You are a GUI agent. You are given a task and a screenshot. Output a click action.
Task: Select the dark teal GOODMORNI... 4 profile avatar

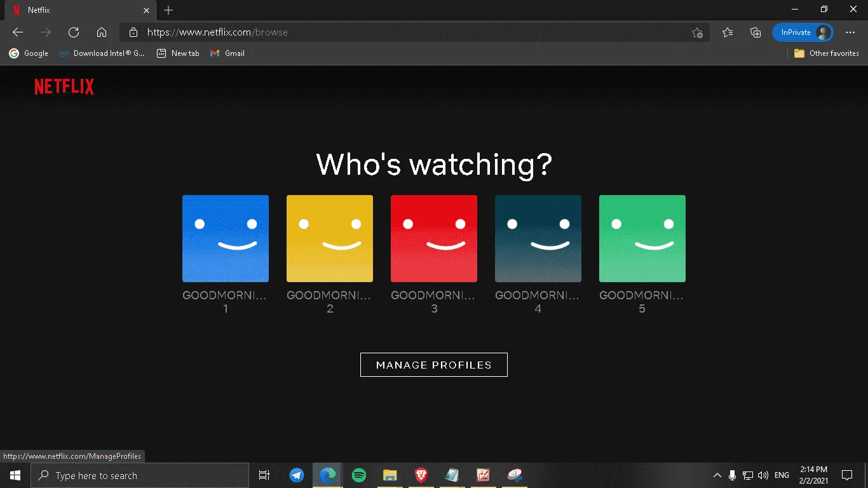click(538, 238)
